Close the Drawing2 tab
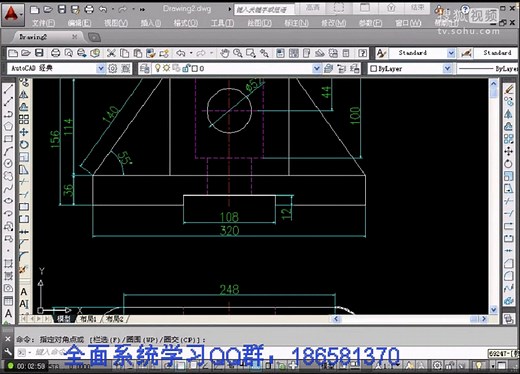The height and width of the screenshot is (374, 520). [x=75, y=37]
